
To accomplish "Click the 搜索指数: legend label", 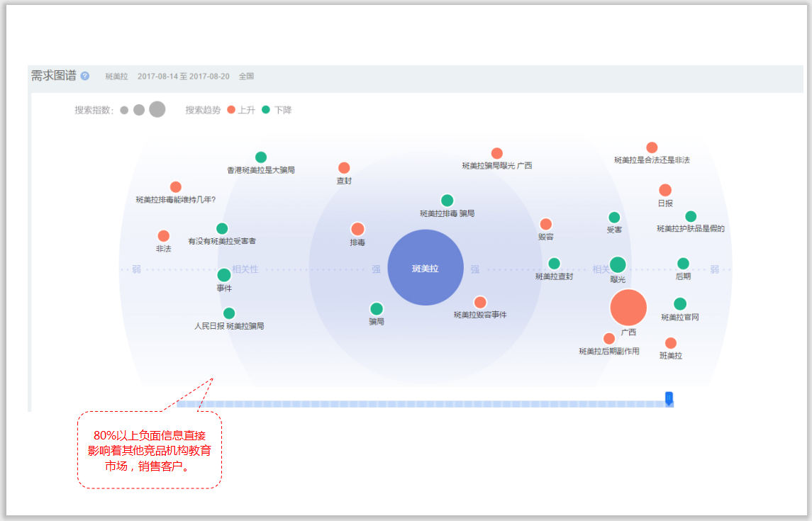I will [x=94, y=110].
